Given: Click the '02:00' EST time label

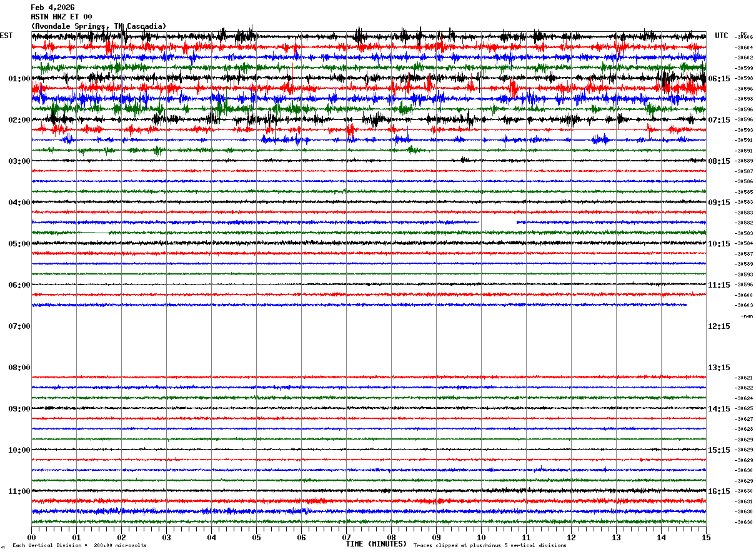Looking at the screenshot, I should pos(19,120).
